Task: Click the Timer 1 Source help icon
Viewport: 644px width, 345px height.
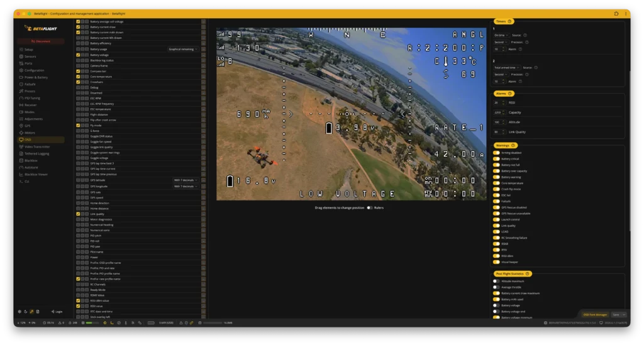Action: pos(525,35)
